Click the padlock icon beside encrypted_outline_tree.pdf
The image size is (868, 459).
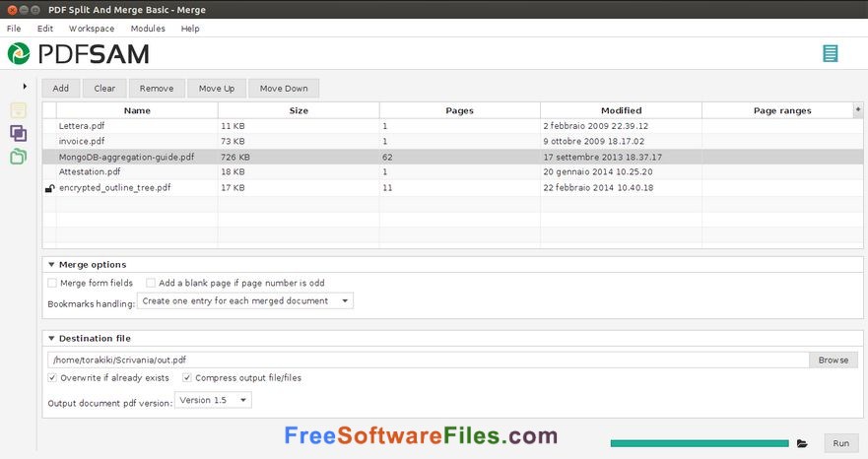click(x=49, y=188)
